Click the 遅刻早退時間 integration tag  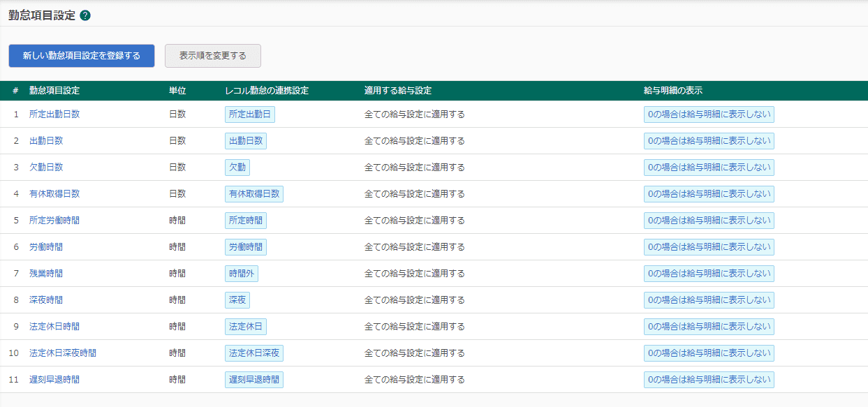click(x=254, y=380)
